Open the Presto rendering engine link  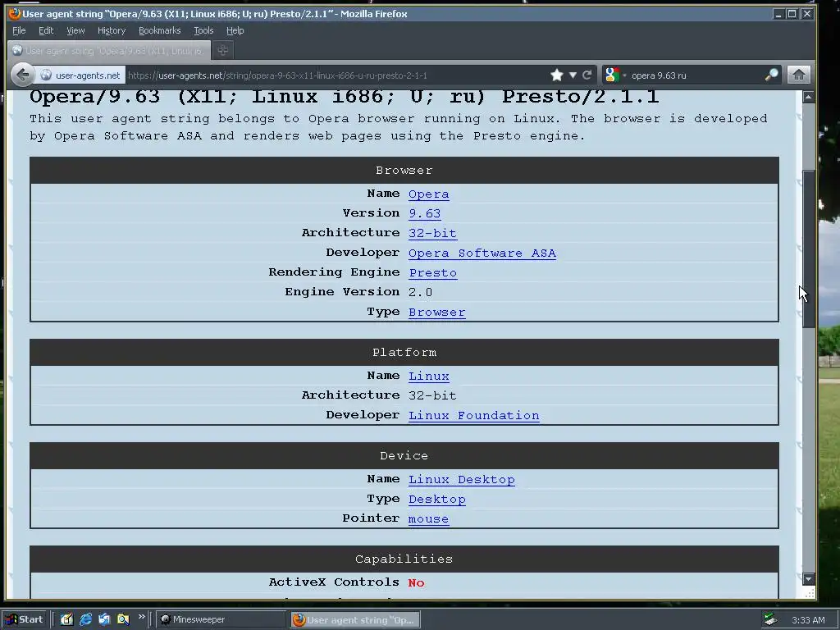click(433, 272)
